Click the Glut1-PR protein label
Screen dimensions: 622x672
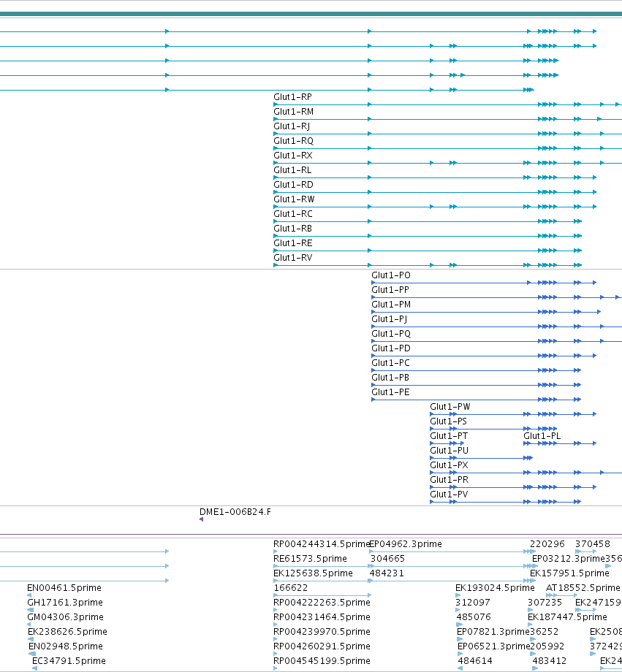449,479
